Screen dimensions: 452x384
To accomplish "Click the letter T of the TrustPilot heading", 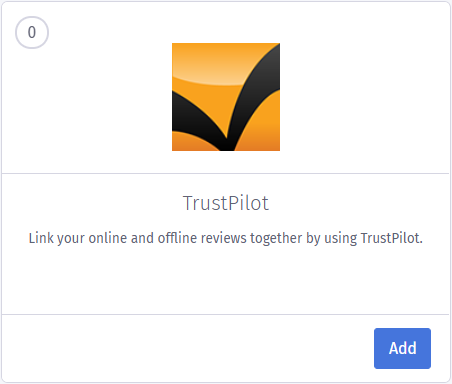I will point(188,203).
